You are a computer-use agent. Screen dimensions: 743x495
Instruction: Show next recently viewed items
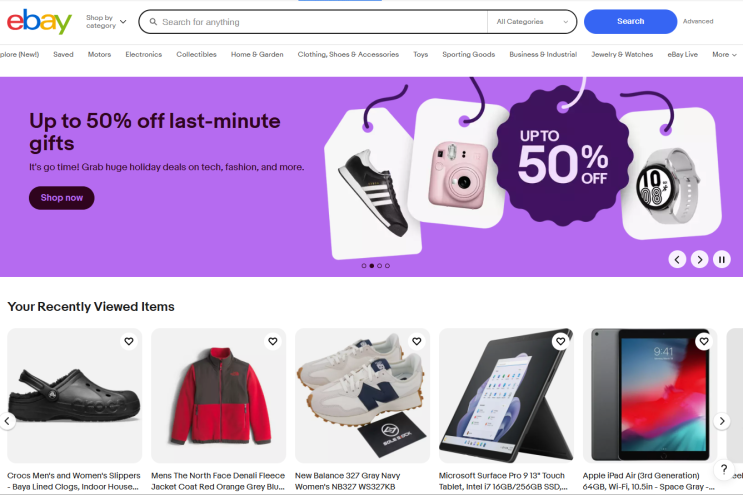[722, 421]
